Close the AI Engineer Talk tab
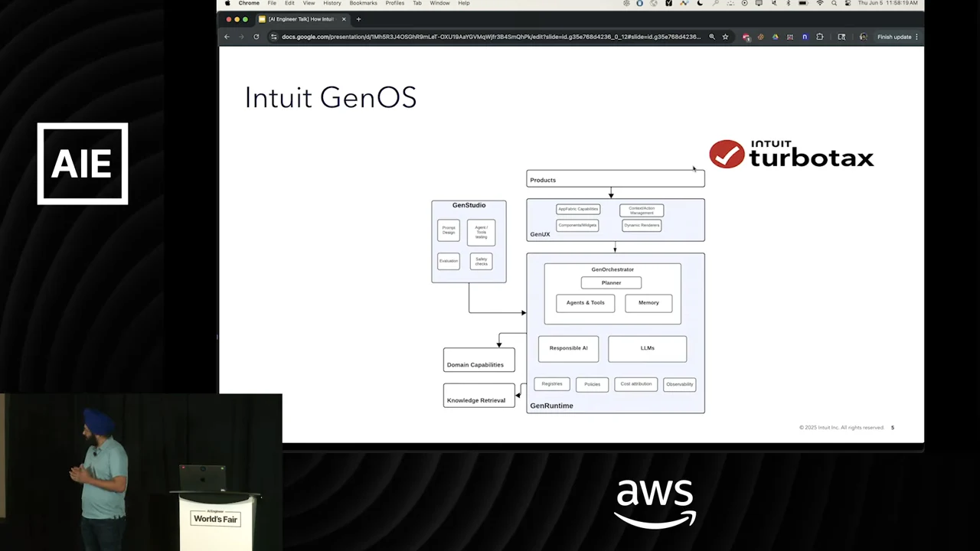Viewport: 980px width, 551px height. (x=344, y=19)
